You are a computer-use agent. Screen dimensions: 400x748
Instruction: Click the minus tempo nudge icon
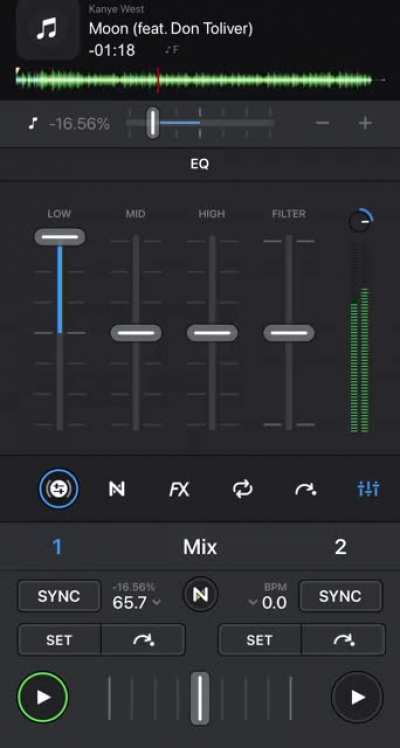point(322,123)
